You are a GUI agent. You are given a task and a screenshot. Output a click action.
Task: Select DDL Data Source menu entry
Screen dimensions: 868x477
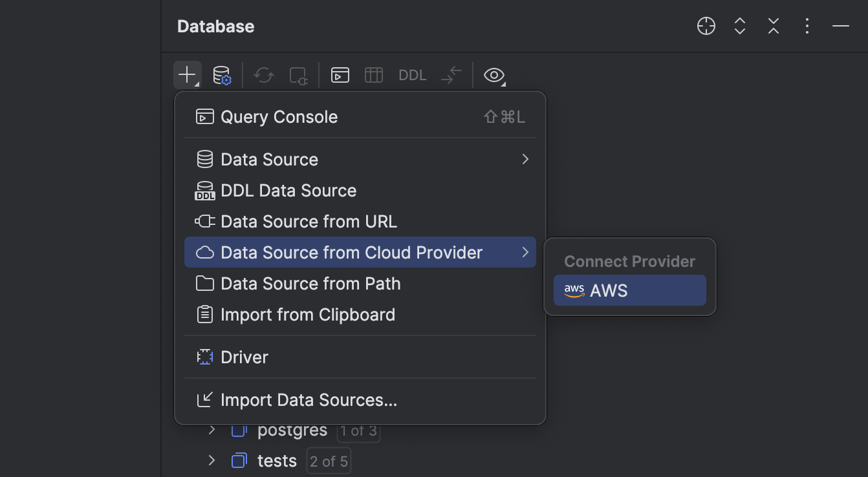[x=288, y=190]
